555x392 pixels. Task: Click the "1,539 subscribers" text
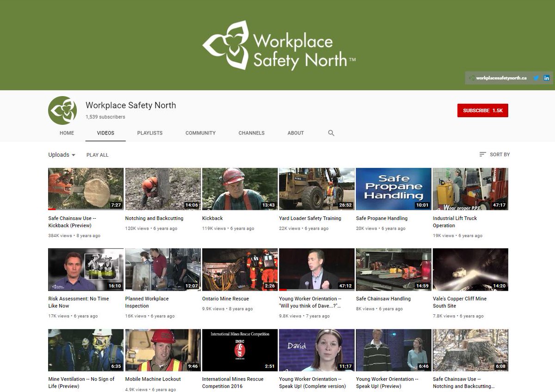105,117
